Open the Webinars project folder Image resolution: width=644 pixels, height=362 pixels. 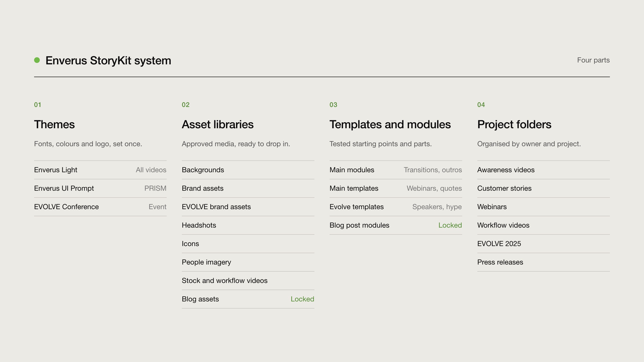(x=544, y=207)
